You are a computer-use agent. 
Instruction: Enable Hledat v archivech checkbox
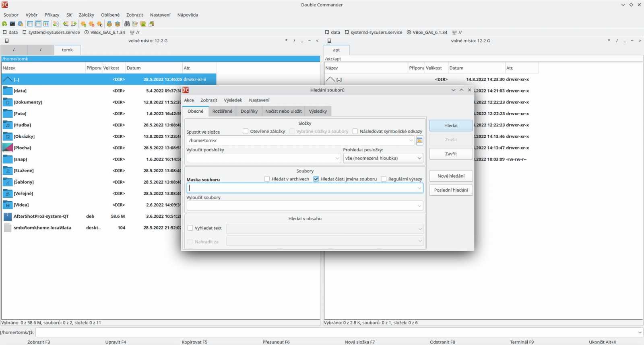coord(267,179)
